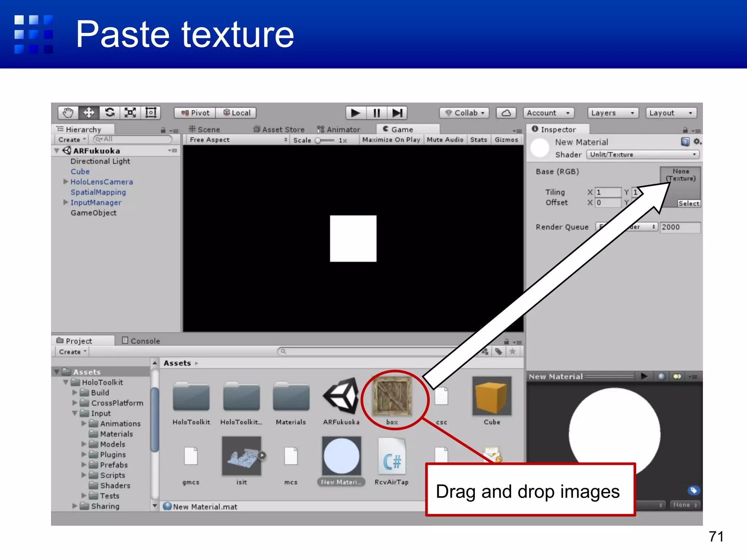Click the search by label icon
Image resolution: width=747 pixels, height=560 pixels.
click(499, 351)
